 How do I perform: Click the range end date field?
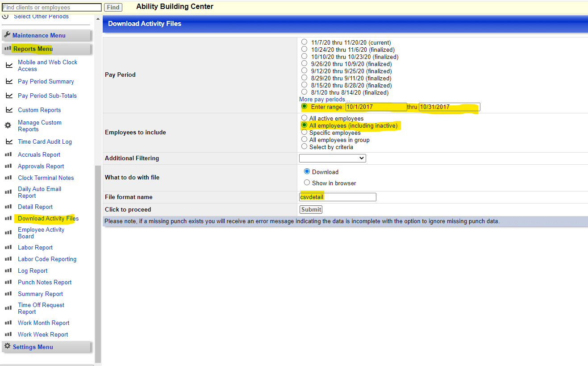click(449, 107)
